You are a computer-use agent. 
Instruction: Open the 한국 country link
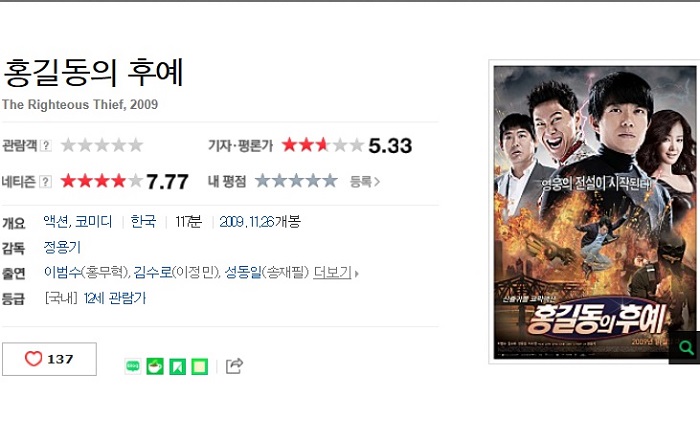tap(143, 221)
